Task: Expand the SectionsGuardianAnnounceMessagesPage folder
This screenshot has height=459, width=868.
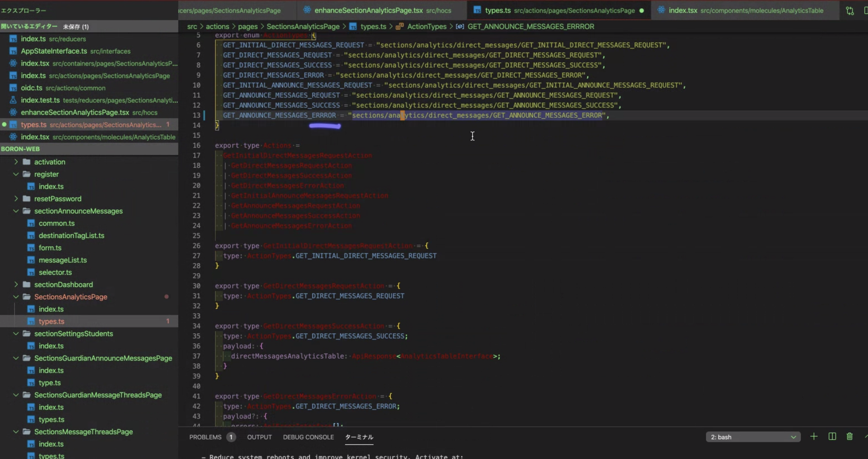Action: tap(16, 358)
